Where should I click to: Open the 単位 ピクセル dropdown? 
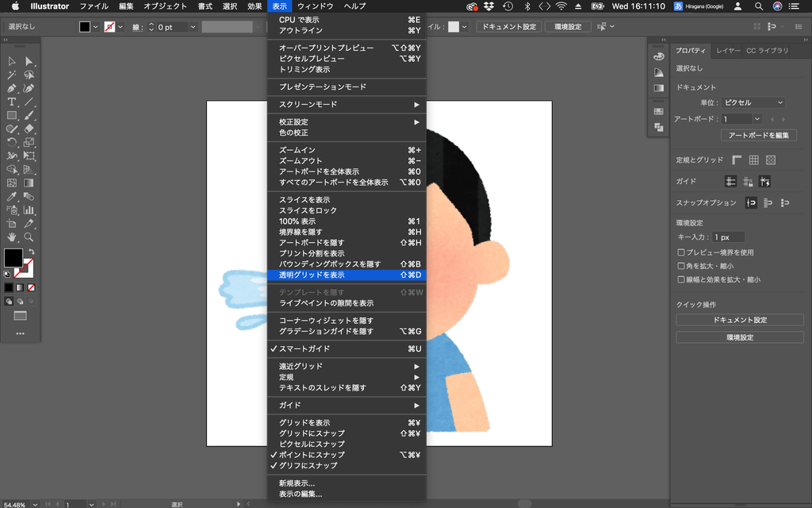[x=753, y=102]
